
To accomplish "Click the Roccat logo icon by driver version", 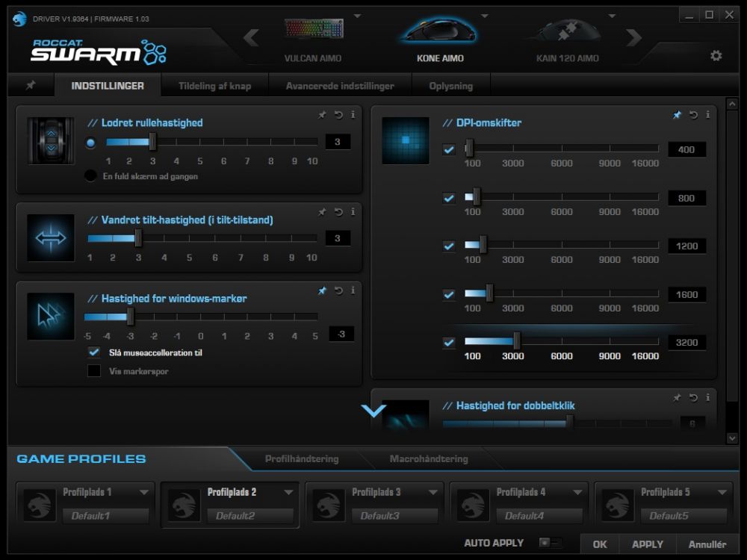I will point(19,19).
